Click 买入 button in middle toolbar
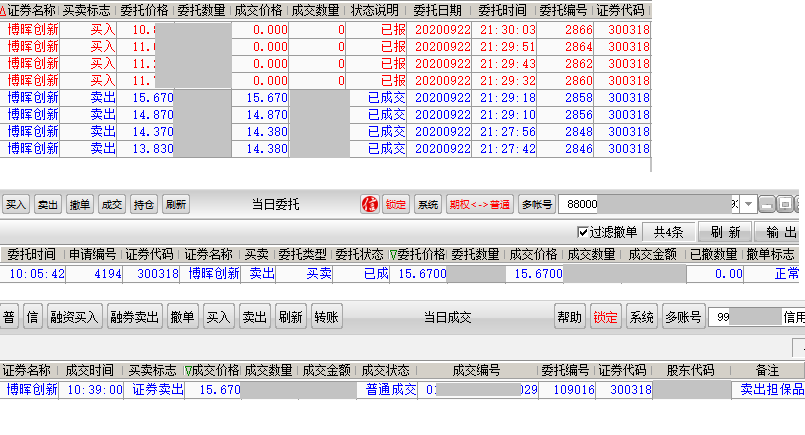This screenshot has height=435, width=805. (x=16, y=204)
